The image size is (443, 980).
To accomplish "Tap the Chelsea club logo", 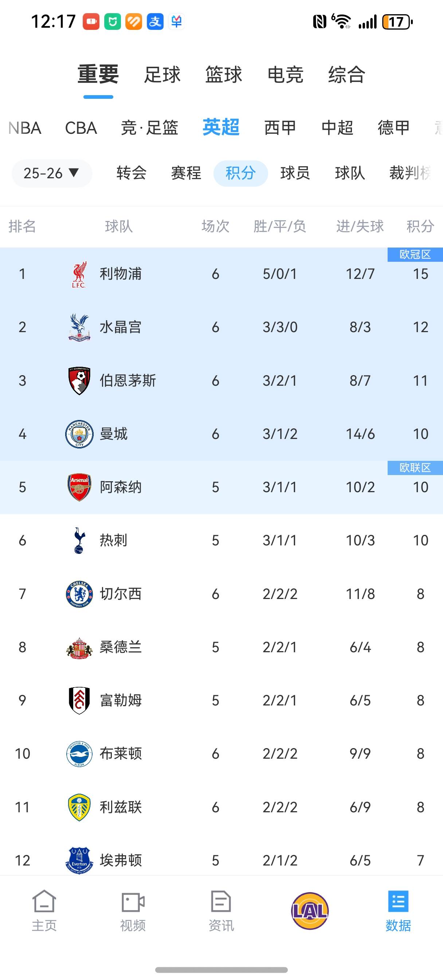I will [x=79, y=594].
